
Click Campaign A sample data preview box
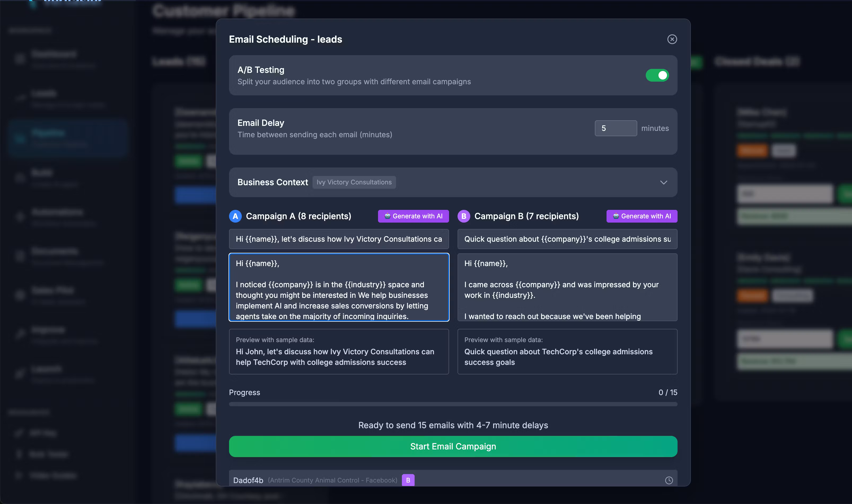point(339,352)
